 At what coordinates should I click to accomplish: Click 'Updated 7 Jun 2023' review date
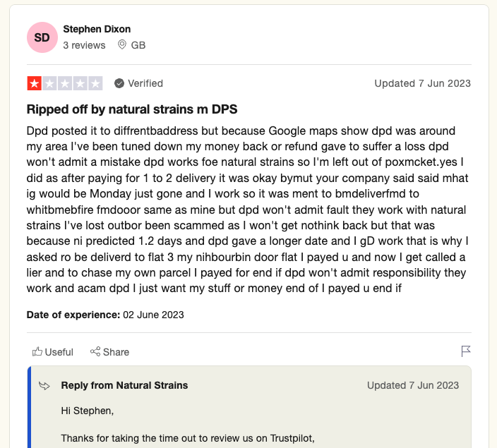[x=422, y=83]
